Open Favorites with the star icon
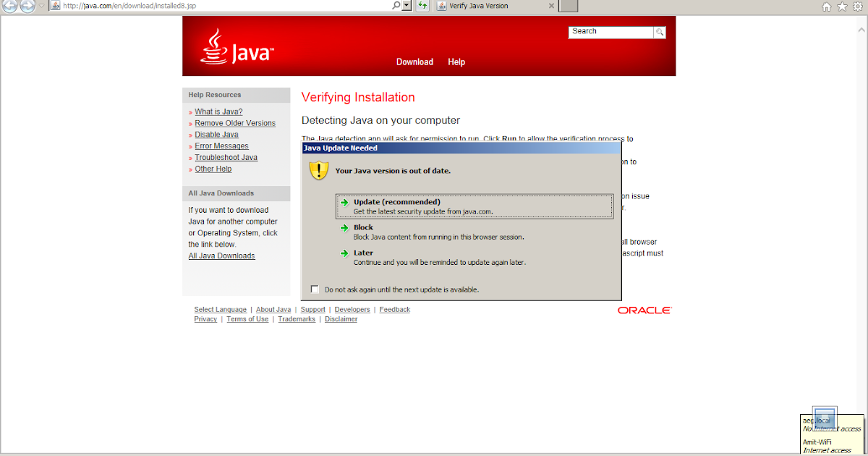Screen dimensions: 868x456 tap(842, 7)
